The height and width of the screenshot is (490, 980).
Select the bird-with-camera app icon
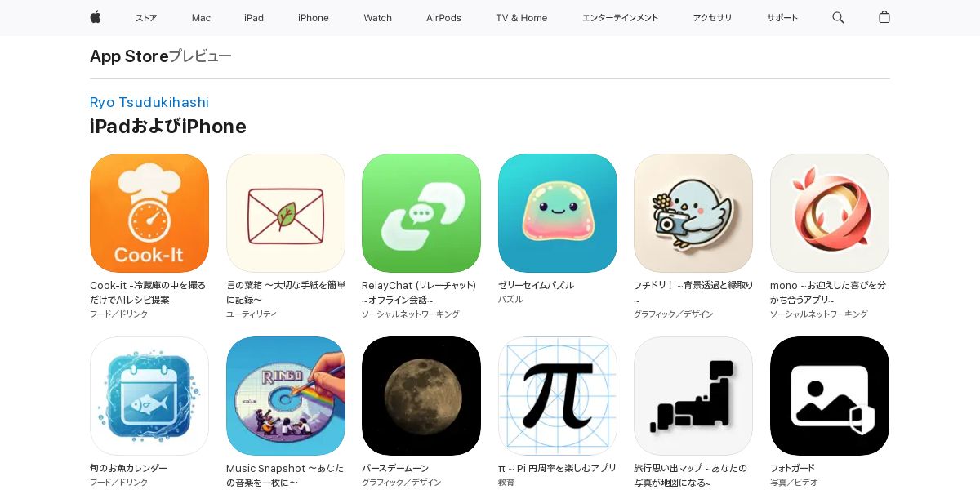tap(693, 213)
